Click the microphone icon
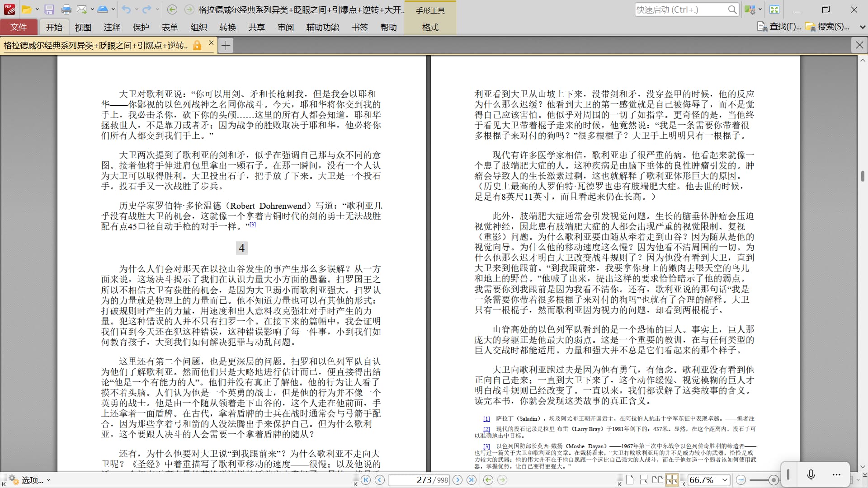The height and width of the screenshot is (488, 868). coord(811,474)
